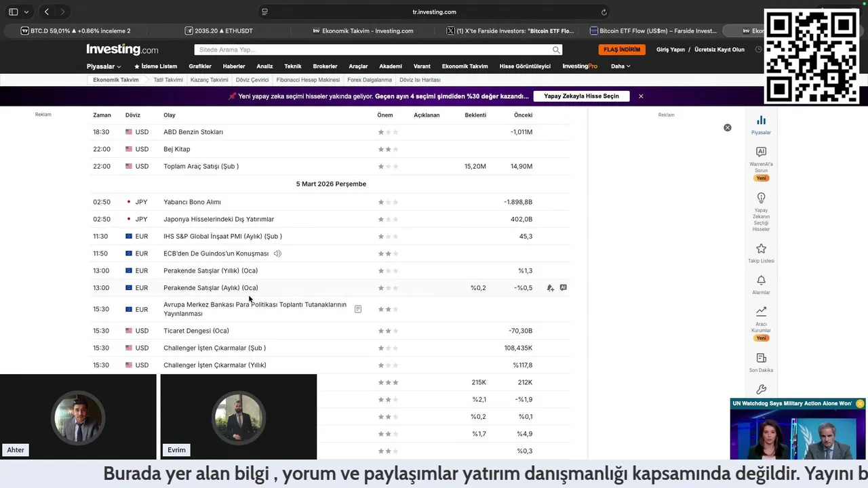Screen dimensions: 868x488
Task: Open the Alarmlar bell icon
Action: [761, 284]
